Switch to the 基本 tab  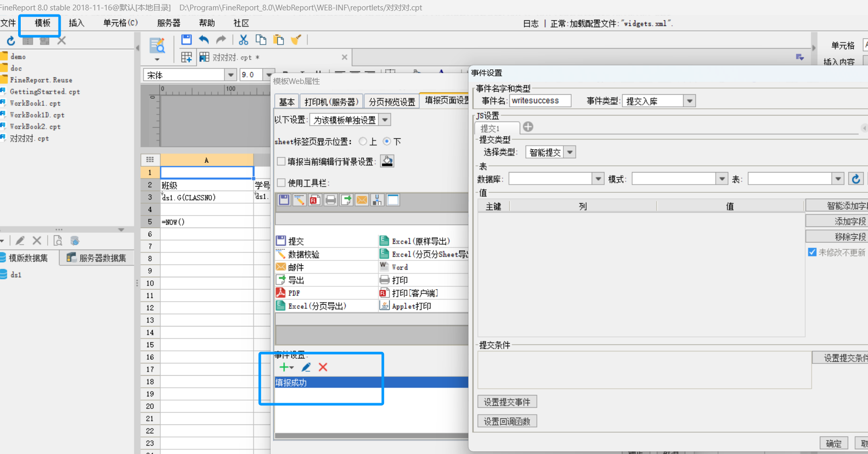pos(287,102)
